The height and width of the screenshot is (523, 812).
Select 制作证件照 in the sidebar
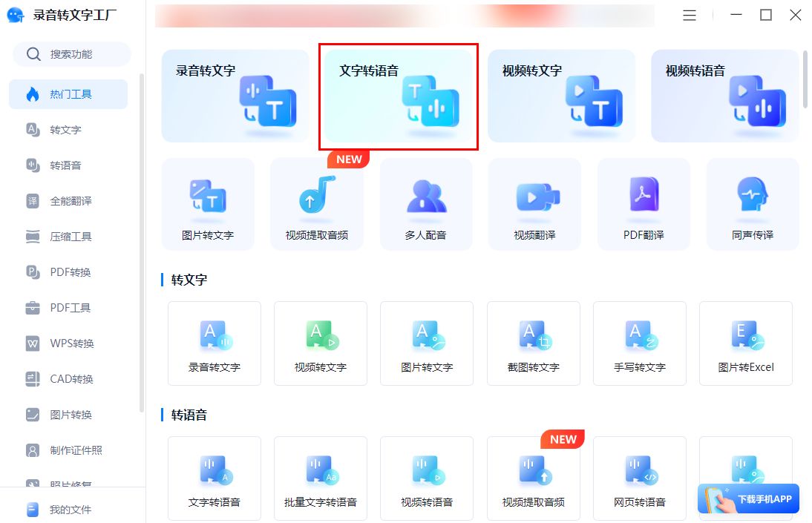68,450
